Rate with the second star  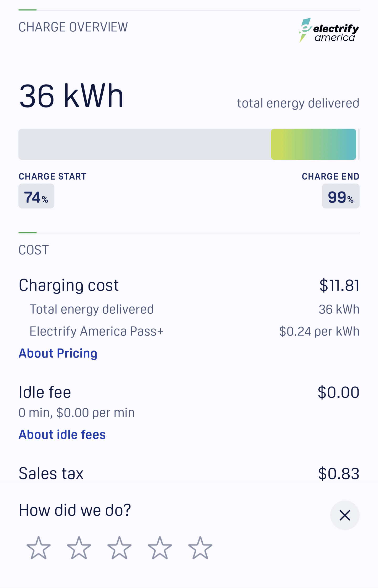pyautogui.click(x=79, y=548)
